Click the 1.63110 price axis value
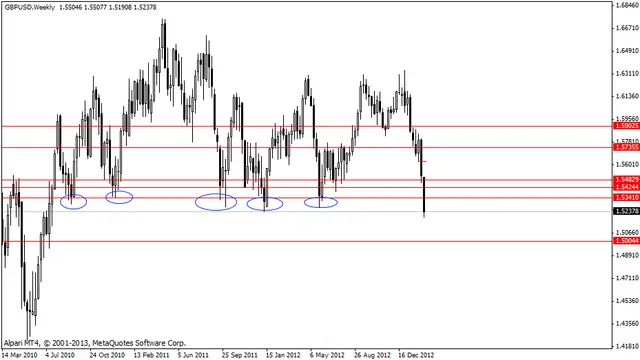The height and width of the screenshot is (360, 640). click(x=627, y=73)
